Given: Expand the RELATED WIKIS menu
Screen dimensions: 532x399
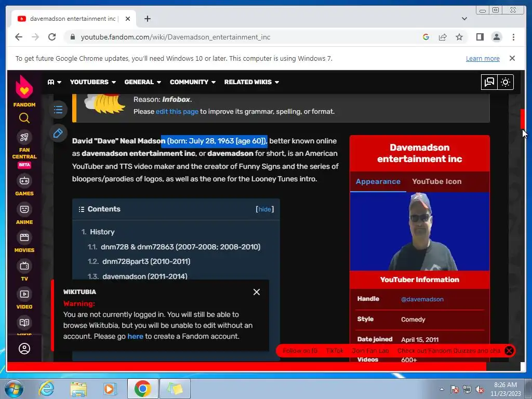Looking at the screenshot, I should click(251, 82).
